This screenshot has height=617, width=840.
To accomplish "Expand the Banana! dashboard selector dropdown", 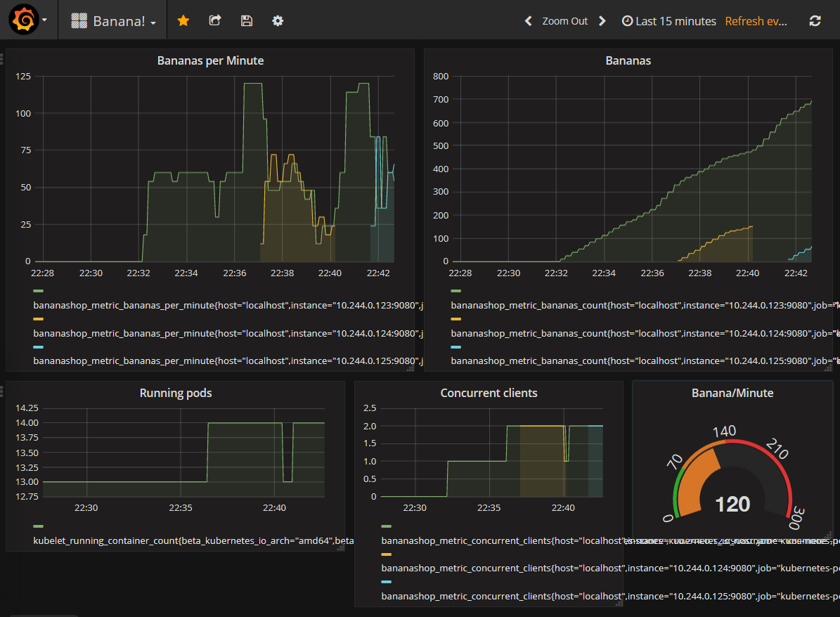I will pos(114,21).
